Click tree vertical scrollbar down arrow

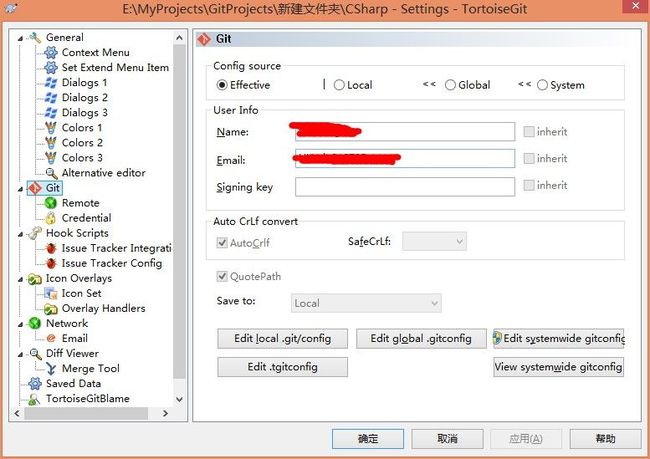[x=179, y=399]
